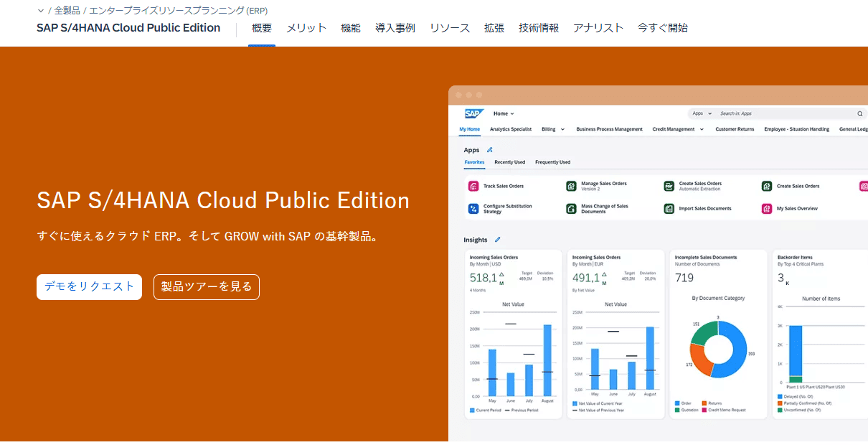Select the Favorites apps tab
The height and width of the screenshot is (445, 868).
(x=474, y=162)
